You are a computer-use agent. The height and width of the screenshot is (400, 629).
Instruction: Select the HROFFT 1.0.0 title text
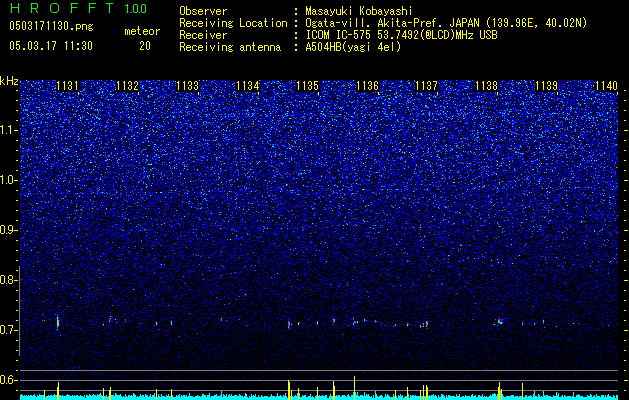[x=78, y=8]
